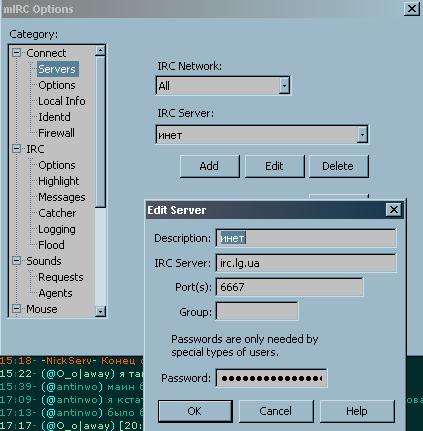Close the mIRC Options window
Image resolution: width=423 pixels, height=431 pixels.
tap(412, 8)
